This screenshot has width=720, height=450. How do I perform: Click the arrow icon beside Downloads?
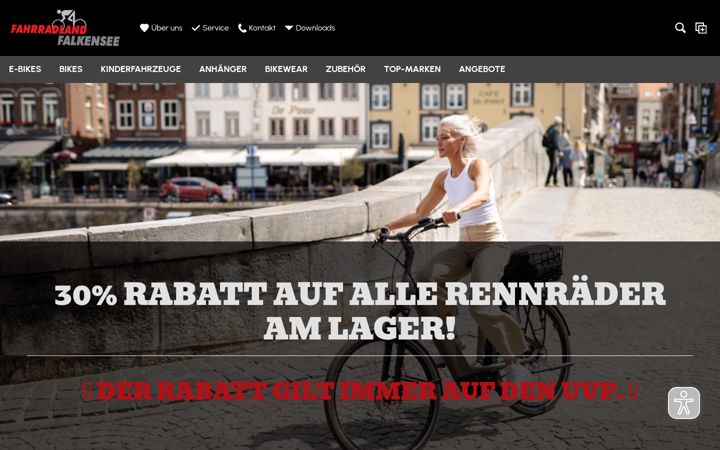pos(289,28)
